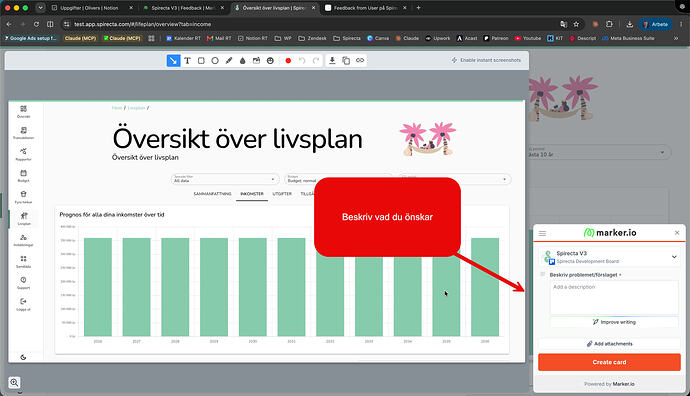Open the browser downloads button
690x396 pixels.
(630, 24)
